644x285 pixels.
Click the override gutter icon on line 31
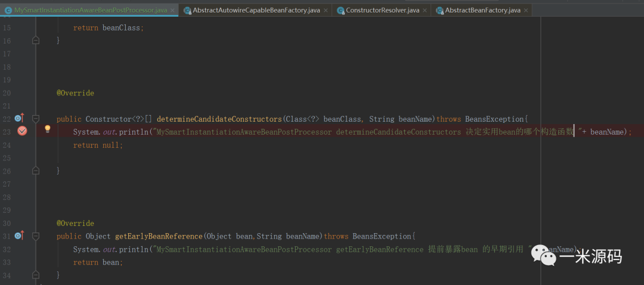[x=18, y=236]
